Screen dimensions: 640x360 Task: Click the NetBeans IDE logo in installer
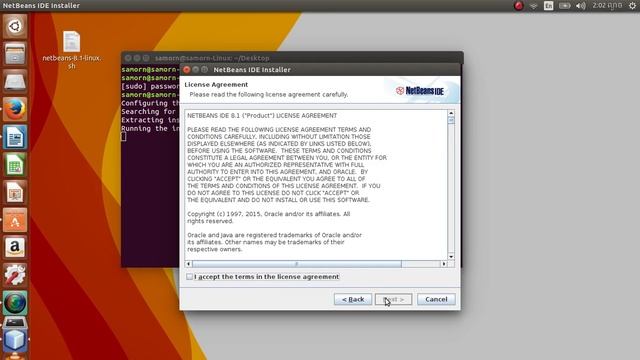pos(420,91)
